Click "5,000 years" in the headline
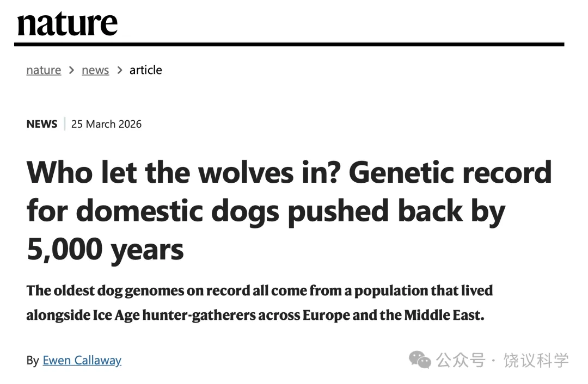The image size is (588, 384). tap(105, 250)
